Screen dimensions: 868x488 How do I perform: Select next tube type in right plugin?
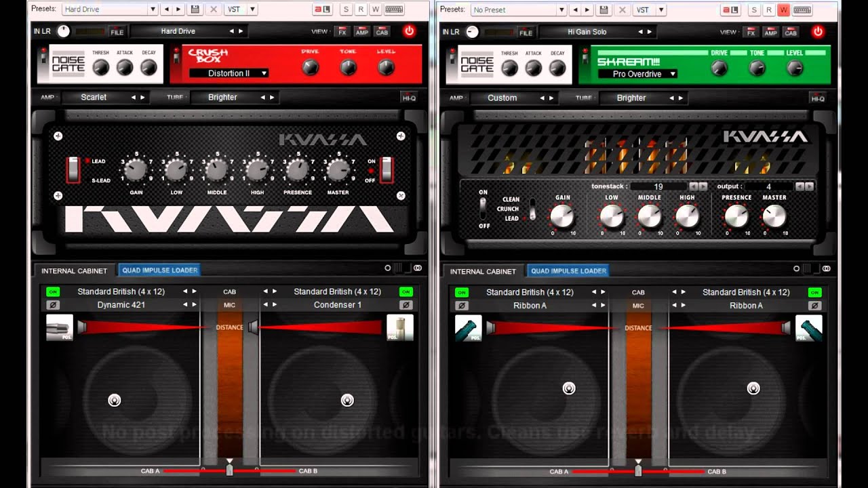coord(681,98)
